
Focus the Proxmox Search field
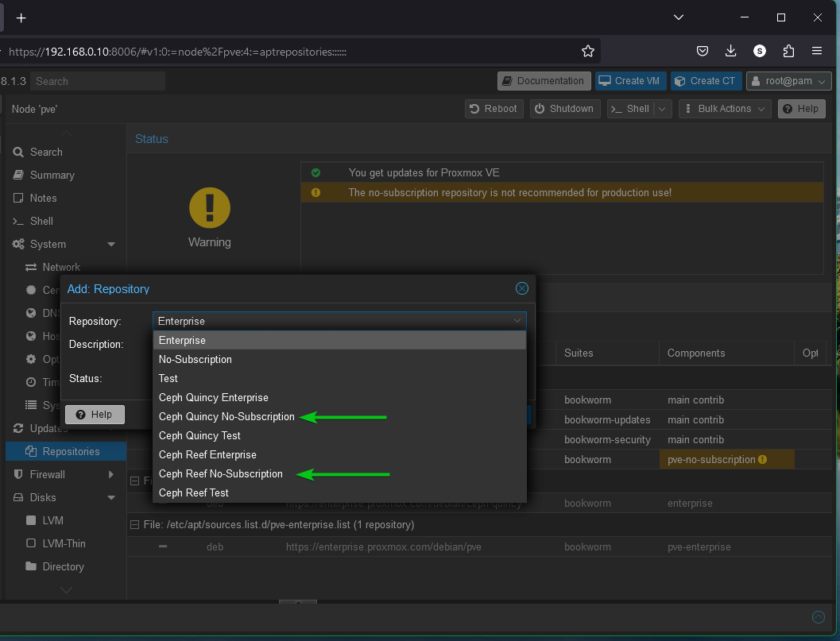(x=98, y=81)
